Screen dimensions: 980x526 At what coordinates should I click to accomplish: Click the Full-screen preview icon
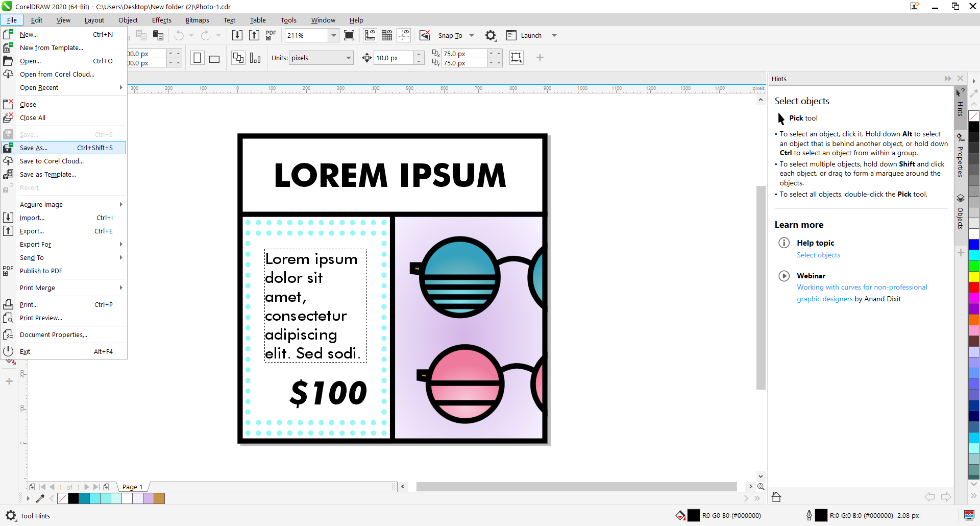click(349, 35)
